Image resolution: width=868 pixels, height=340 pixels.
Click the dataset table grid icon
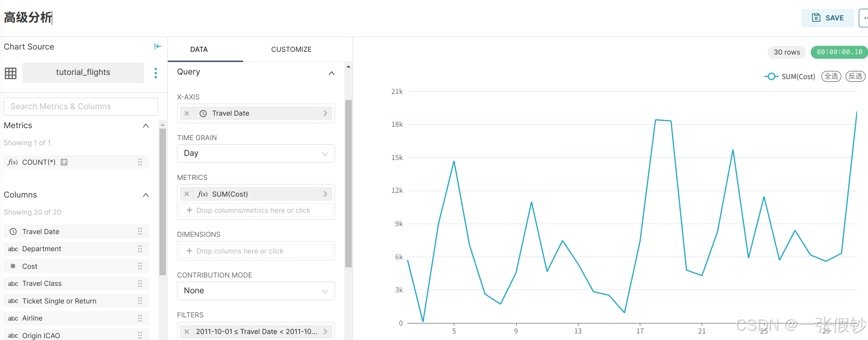tap(11, 73)
